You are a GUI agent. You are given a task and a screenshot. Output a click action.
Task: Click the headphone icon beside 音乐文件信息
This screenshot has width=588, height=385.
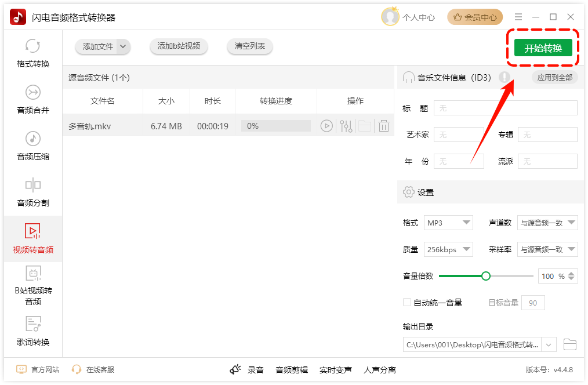click(408, 77)
